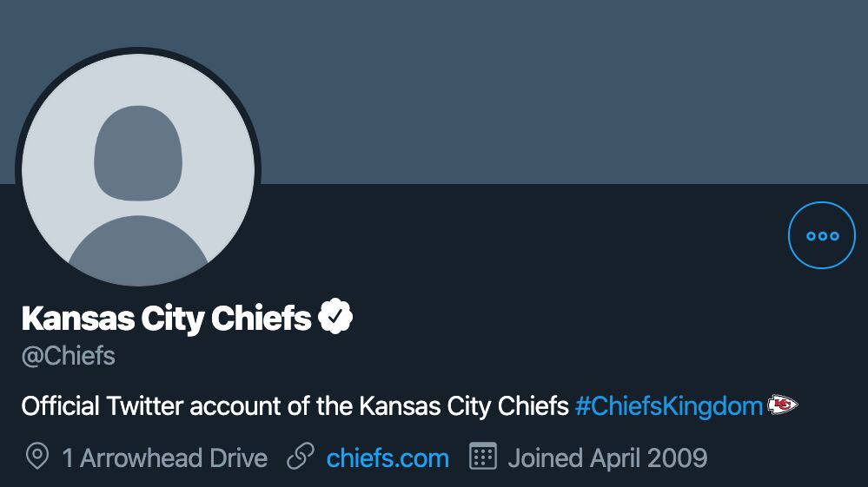Click the verified badge next to profile name
The width and height of the screenshot is (868, 487).
click(335, 318)
